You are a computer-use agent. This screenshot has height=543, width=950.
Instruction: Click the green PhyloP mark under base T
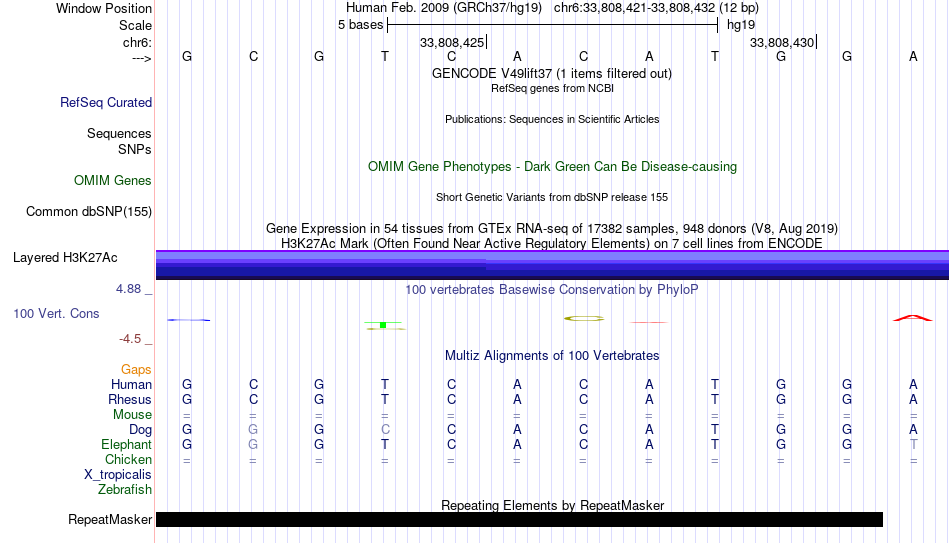tap(384, 325)
